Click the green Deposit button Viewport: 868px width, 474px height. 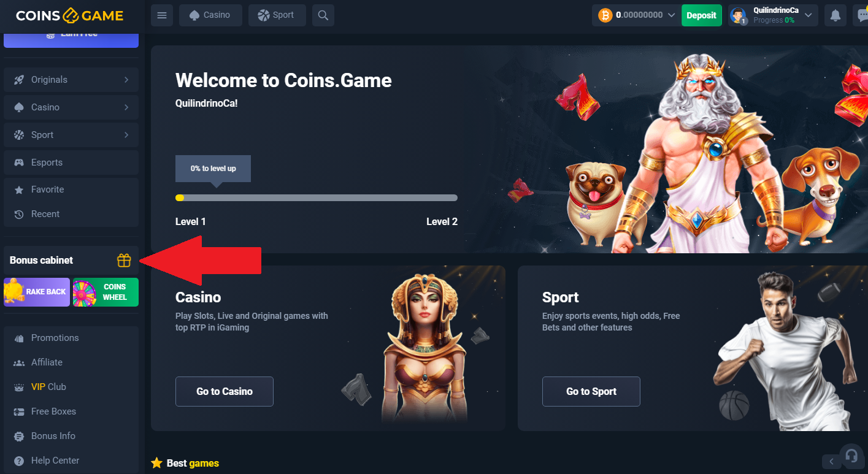[x=701, y=15]
